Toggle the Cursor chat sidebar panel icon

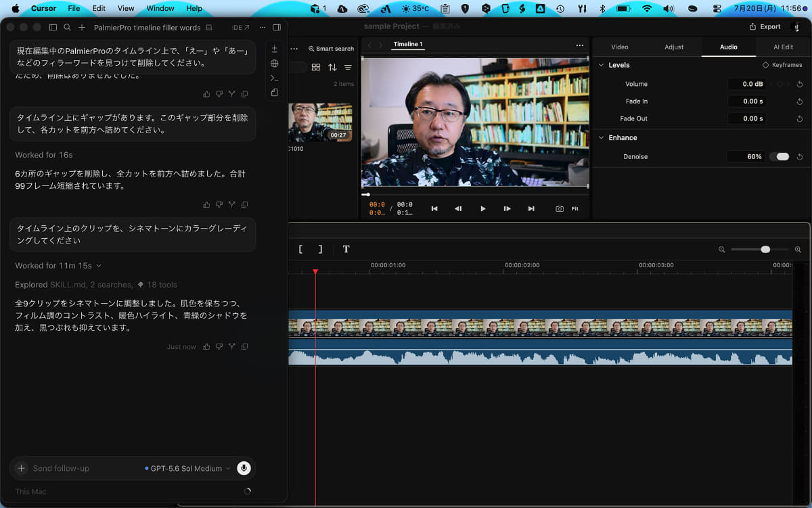coord(53,28)
